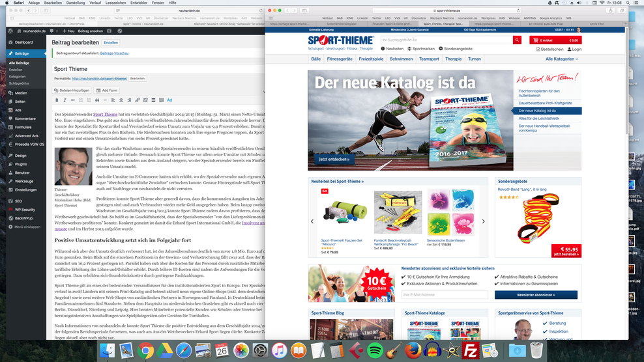This screenshot has width=644, height=362.
Task: Click Neu in WordPress admin bar
Action: (x=68, y=31)
